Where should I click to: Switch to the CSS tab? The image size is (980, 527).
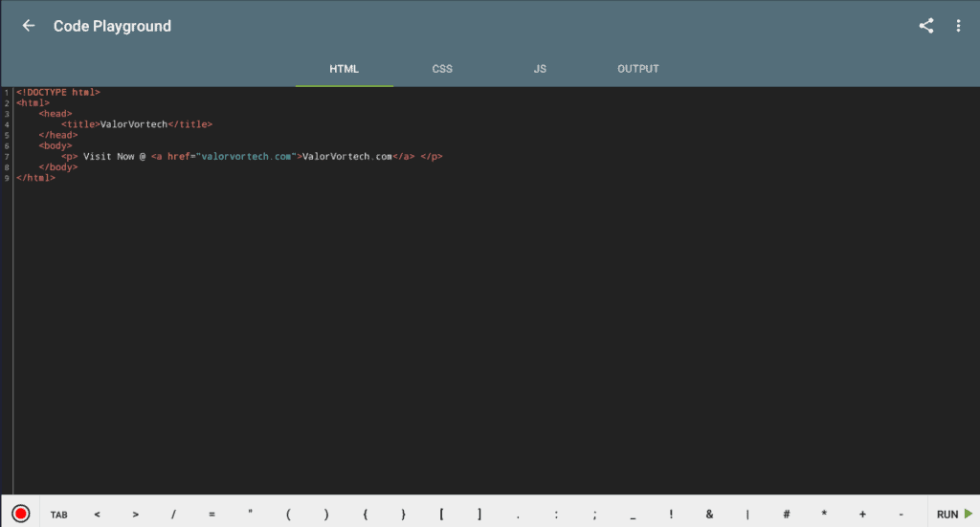coord(442,69)
